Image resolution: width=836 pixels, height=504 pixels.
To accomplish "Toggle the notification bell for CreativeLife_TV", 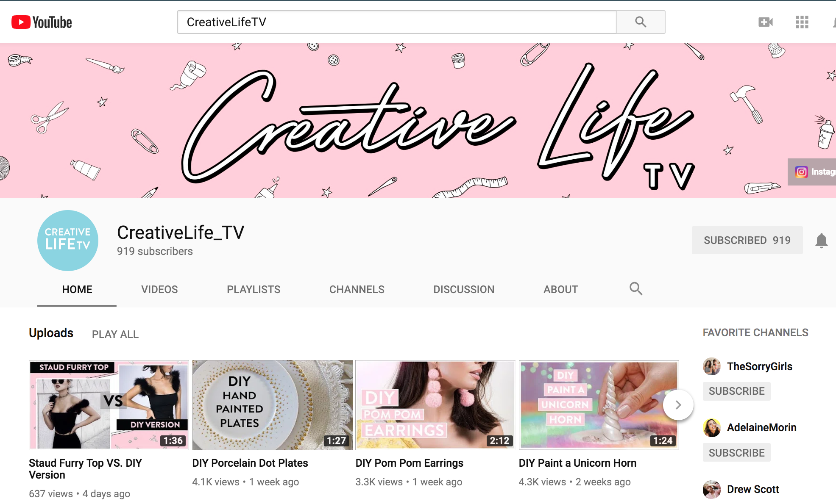I will pos(821,241).
